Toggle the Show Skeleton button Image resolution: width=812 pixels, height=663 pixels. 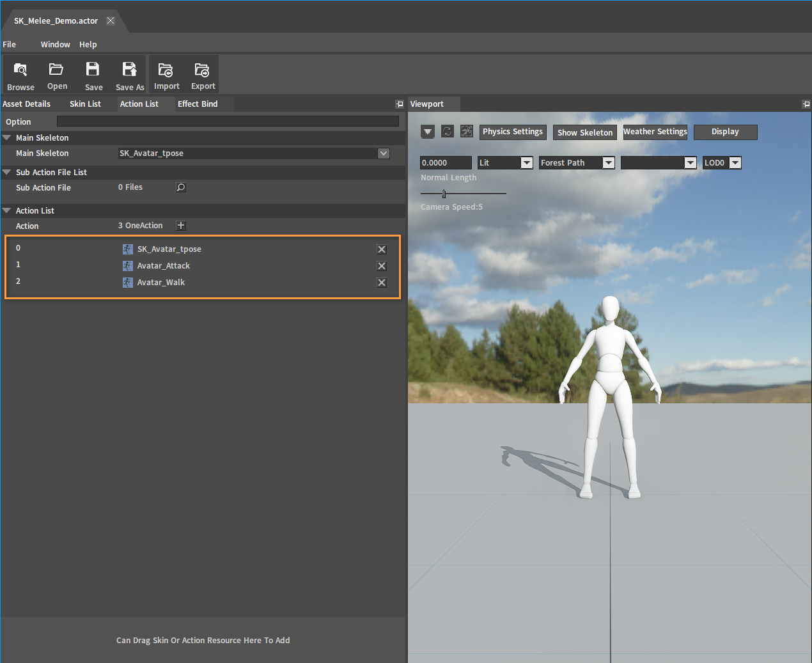coord(585,132)
